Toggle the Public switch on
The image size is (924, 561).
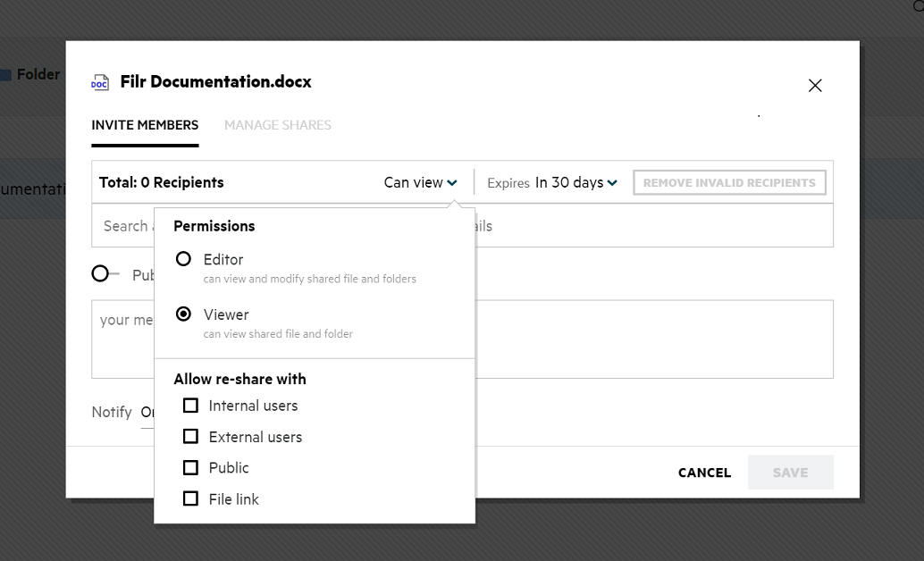[105, 273]
